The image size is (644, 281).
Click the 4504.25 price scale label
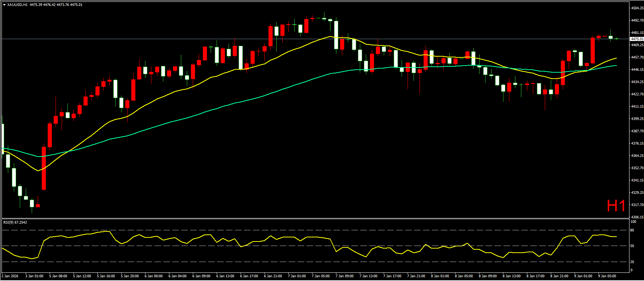click(637, 8)
